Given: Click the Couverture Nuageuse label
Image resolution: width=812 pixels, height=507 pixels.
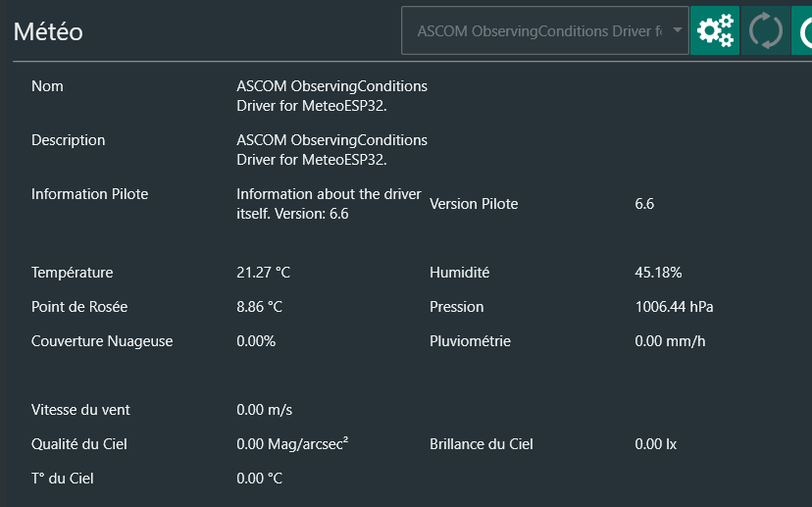Looking at the screenshot, I should click(102, 341).
